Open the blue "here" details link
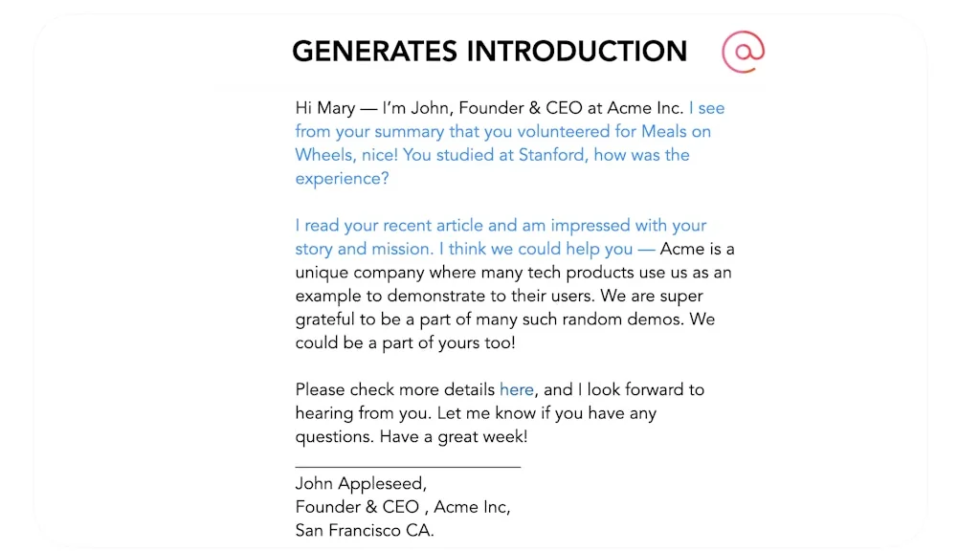Viewport: 980px width, 551px height. [x=517, y=389]
